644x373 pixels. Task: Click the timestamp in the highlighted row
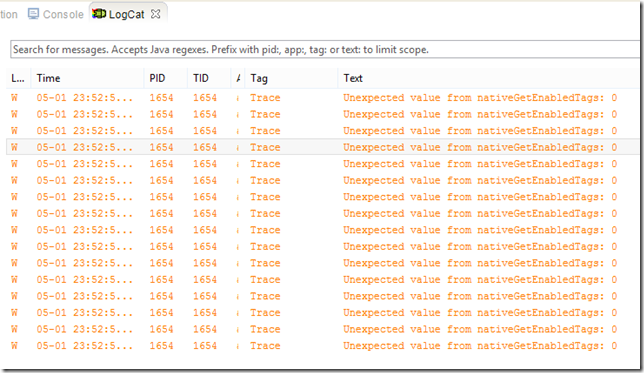point(85,147)
